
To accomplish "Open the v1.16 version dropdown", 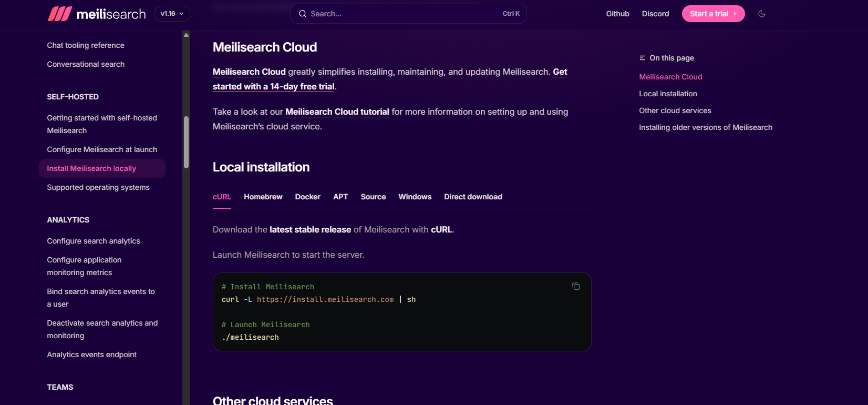I will [x=172, y=14].
